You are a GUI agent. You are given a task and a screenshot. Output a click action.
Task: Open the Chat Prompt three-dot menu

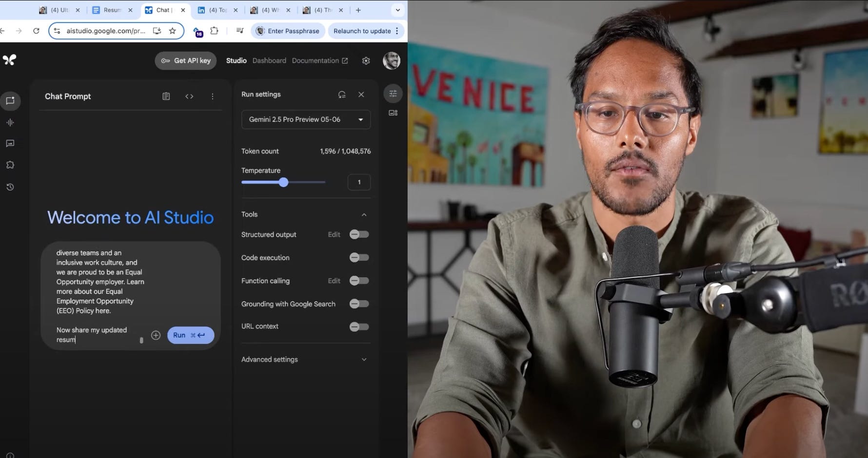point(213,96)
